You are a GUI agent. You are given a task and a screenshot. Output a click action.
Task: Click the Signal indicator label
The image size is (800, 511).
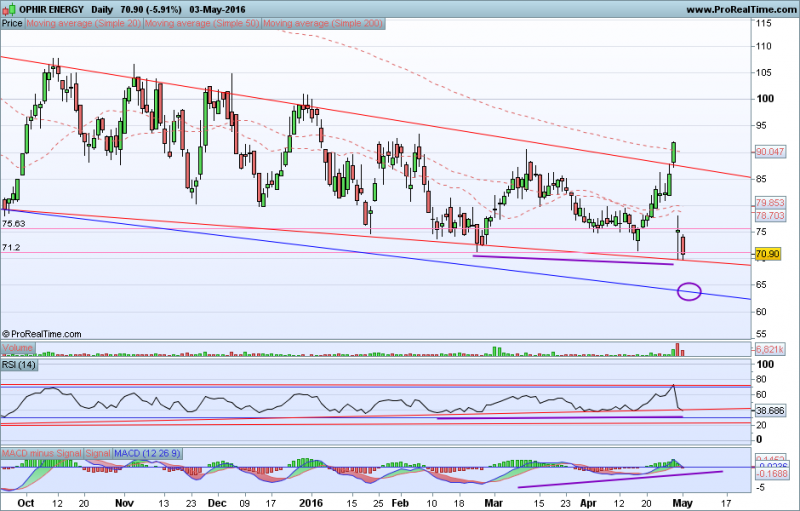[x=98, y=455]
